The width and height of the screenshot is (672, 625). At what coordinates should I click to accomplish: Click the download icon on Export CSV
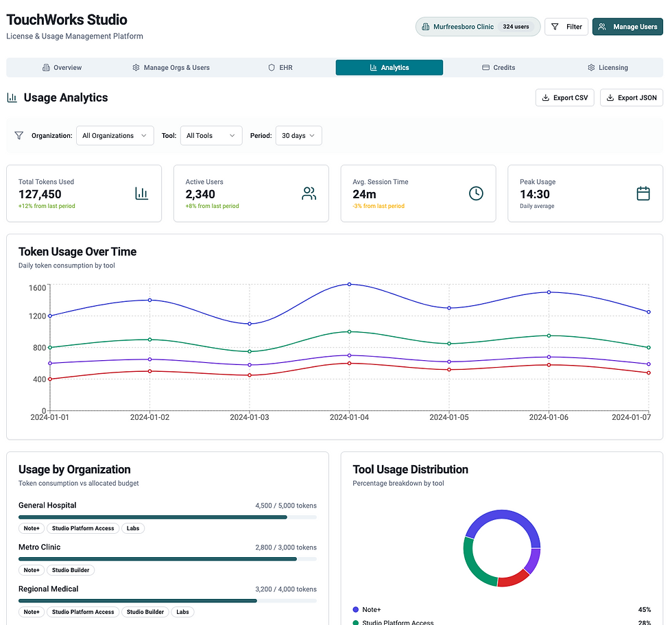(546, 97)
